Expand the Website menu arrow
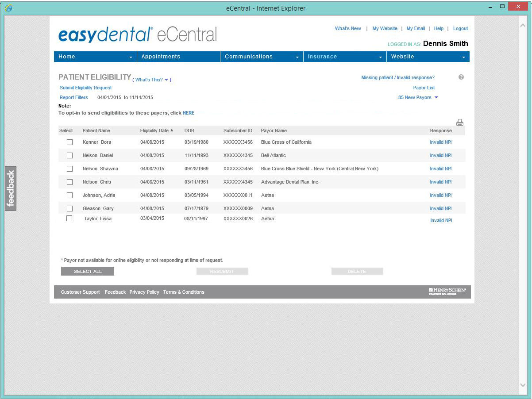 point(463,58)
